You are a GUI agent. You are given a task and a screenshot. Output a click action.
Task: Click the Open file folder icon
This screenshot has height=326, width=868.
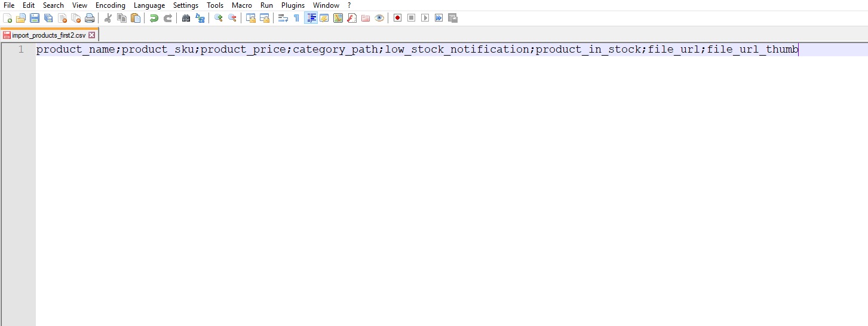21,18
